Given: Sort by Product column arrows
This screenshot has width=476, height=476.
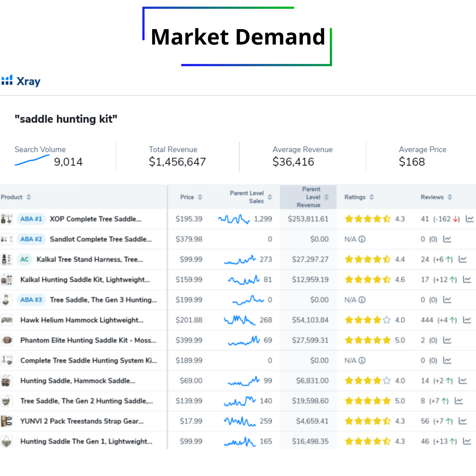Looking at the screenshot, I should click(x=29, y=197).
